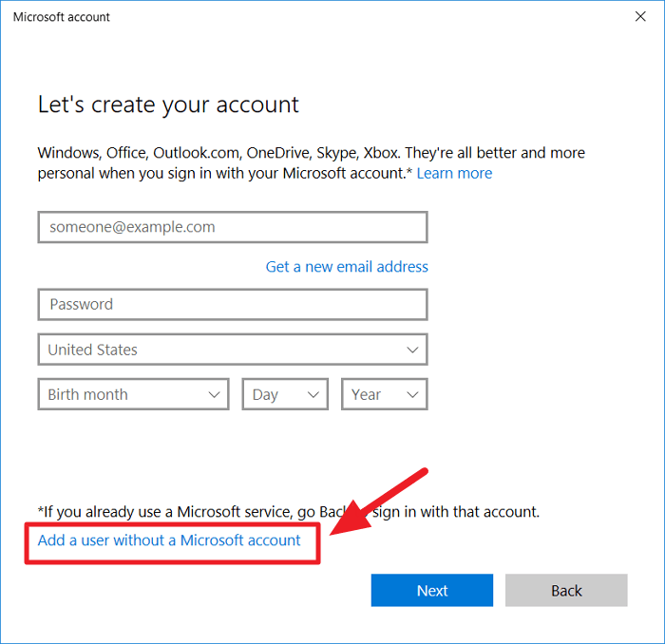Viewport: 665px width, 644px height.
Task: Click Get a new email address
Action: [x=347, y=267]
